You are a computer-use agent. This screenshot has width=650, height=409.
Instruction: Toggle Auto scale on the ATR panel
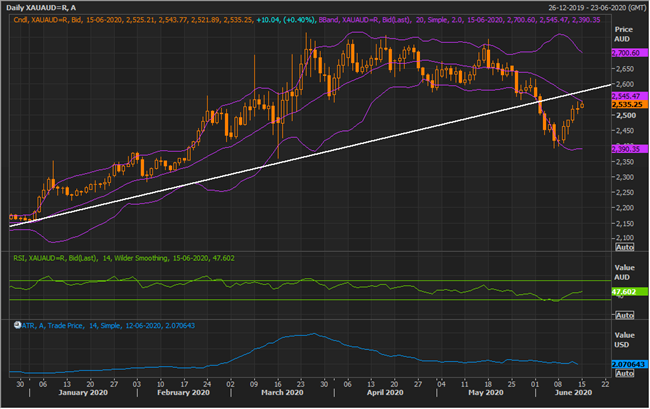click(x=625, y=373)
